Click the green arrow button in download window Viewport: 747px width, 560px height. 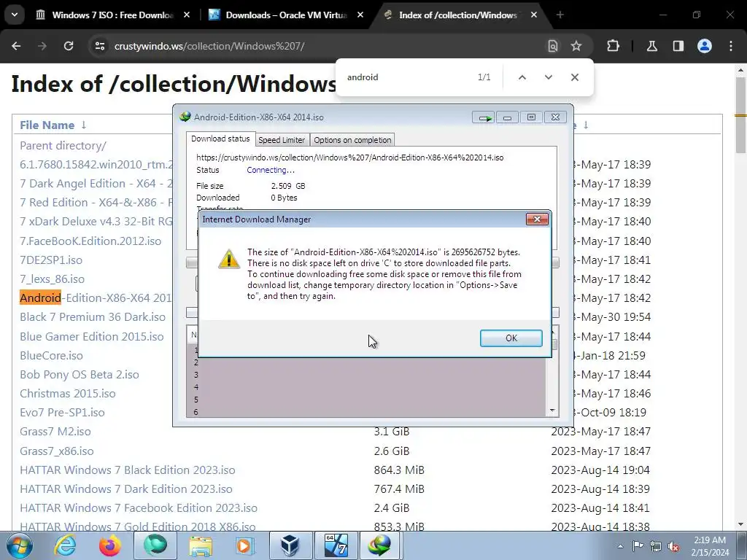point(484,117)
